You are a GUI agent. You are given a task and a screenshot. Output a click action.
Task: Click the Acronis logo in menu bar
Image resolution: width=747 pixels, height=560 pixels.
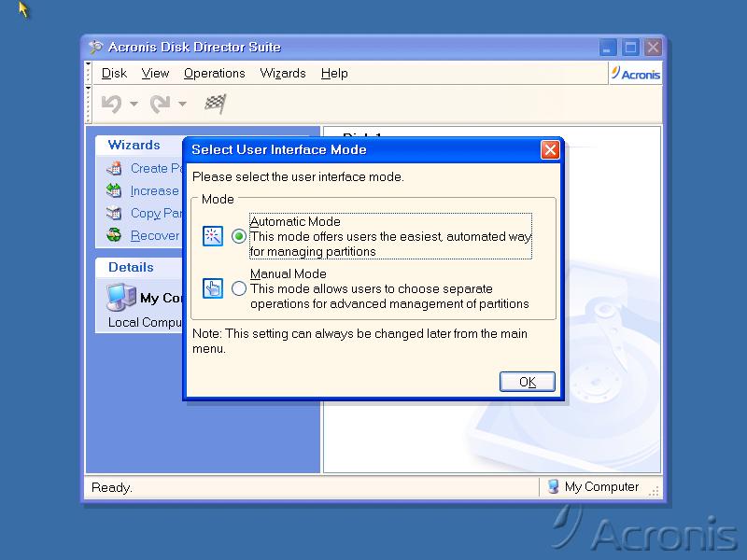point(636,74)
